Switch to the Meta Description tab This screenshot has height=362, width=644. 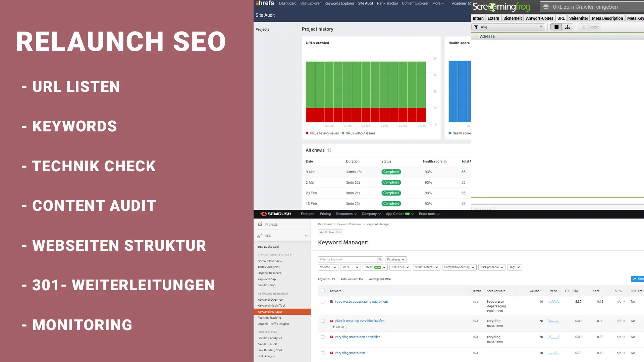tap(607, 18)
